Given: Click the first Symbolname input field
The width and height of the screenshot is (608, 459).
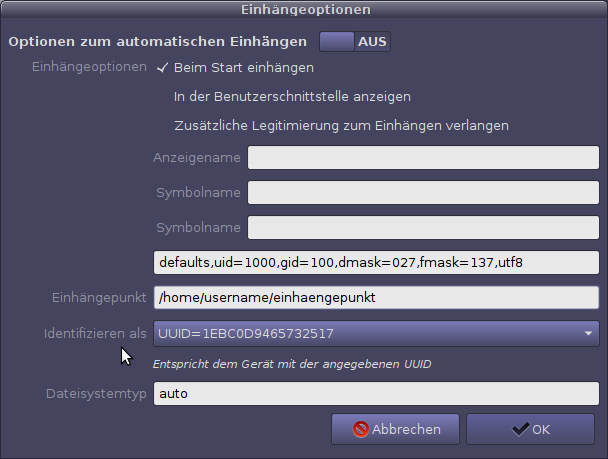Looking at the screenshot, I should pyautogui.click(x=423, y=193).
